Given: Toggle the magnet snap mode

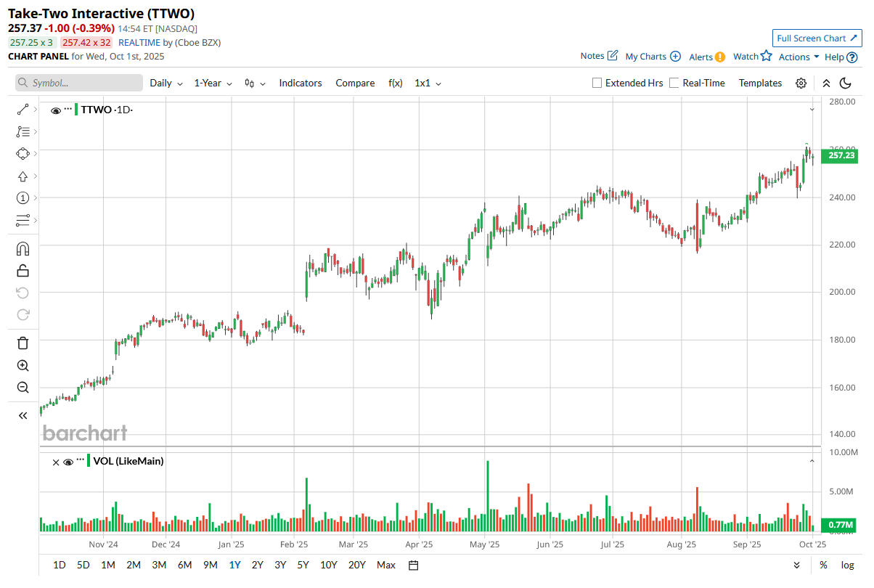Looking at the screenshot, I should click(x=23, y=249).
